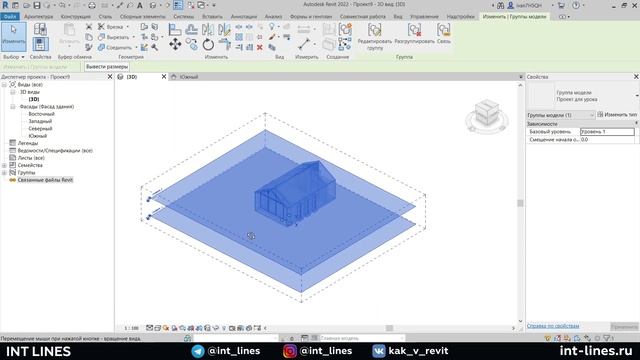
Task: Expand the Группы tree node
Action: click(4, 173)
